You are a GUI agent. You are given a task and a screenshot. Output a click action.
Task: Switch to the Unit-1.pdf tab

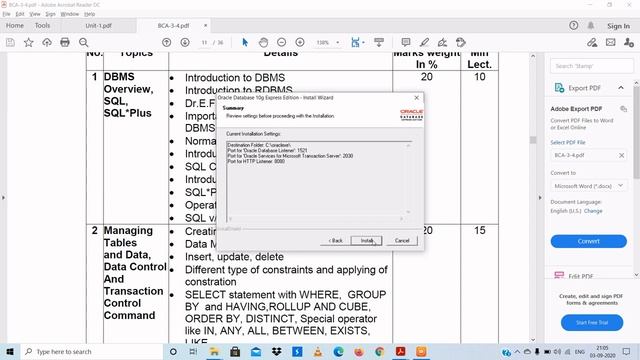[98, 26]
